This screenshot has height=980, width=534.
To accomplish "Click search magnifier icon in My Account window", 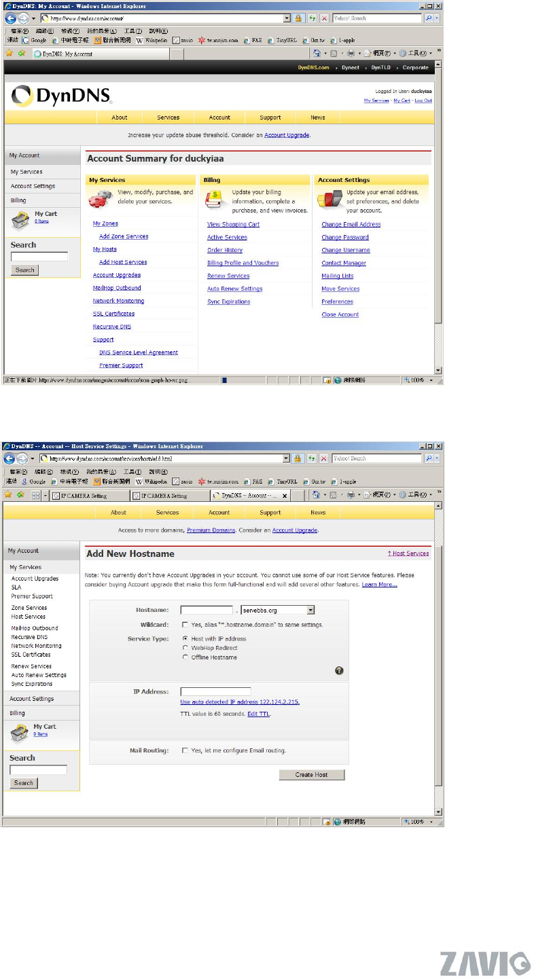I will (x=427, y=19).
